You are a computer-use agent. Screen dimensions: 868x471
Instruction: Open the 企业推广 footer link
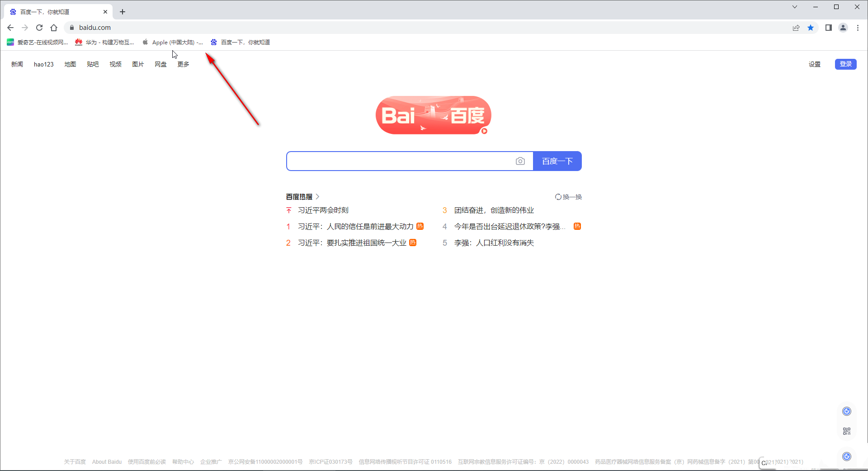point(211,462)
